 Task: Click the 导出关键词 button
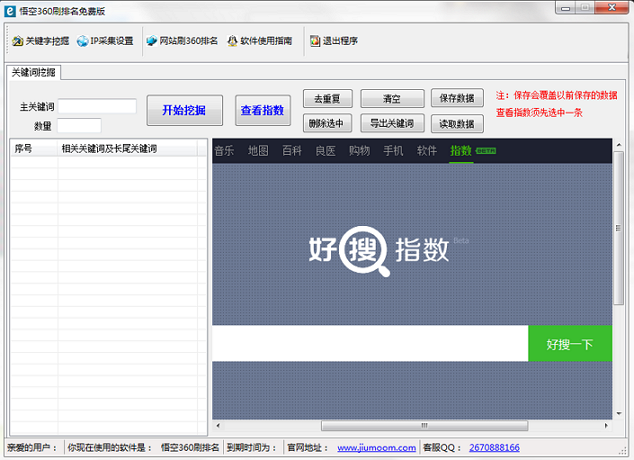(392, 123)
